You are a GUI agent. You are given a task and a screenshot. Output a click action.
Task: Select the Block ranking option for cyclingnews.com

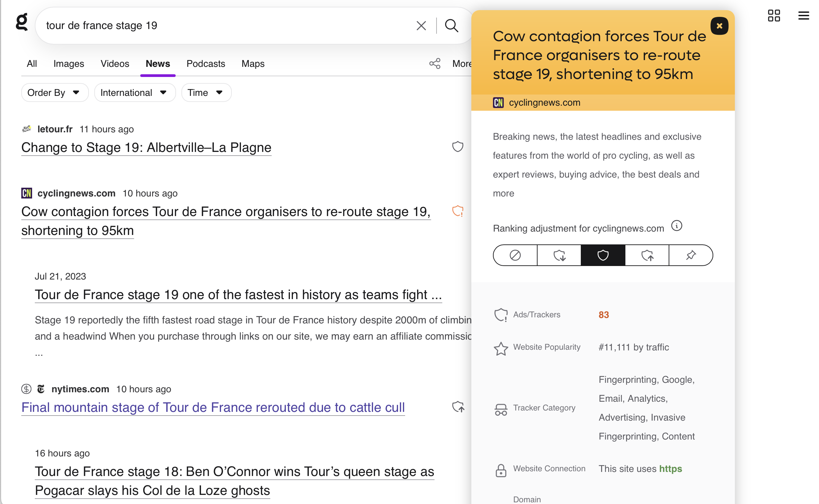[x=515, y=255]
